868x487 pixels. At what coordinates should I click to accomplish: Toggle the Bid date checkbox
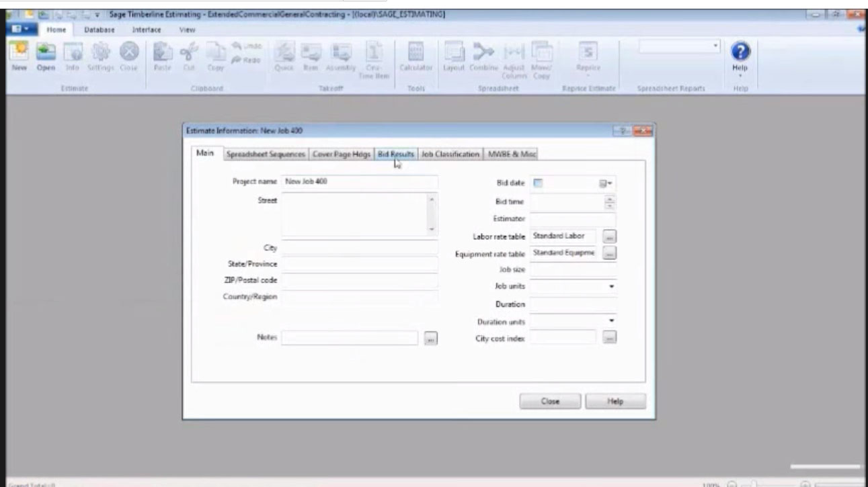(x=537, y=183)
